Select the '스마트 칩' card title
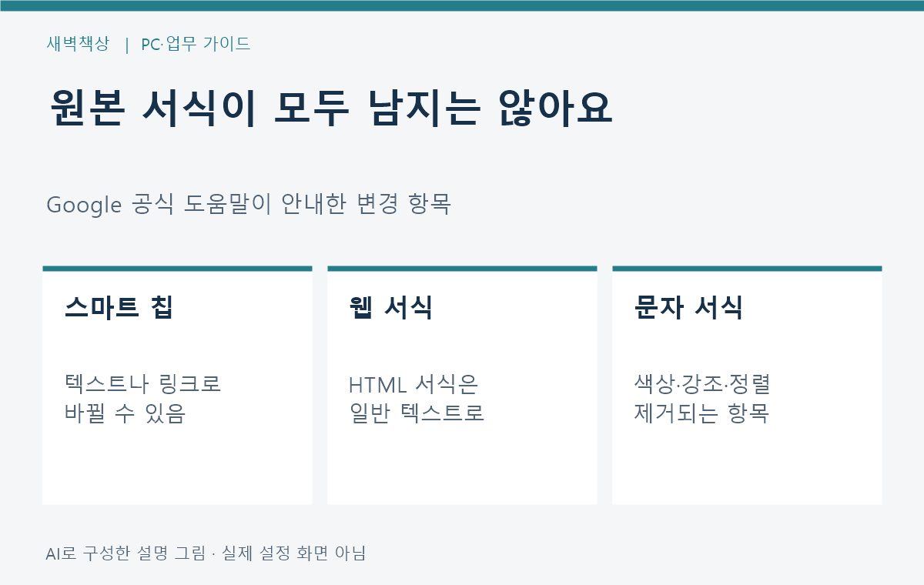 pyautogui.click(x=119, y=307)
